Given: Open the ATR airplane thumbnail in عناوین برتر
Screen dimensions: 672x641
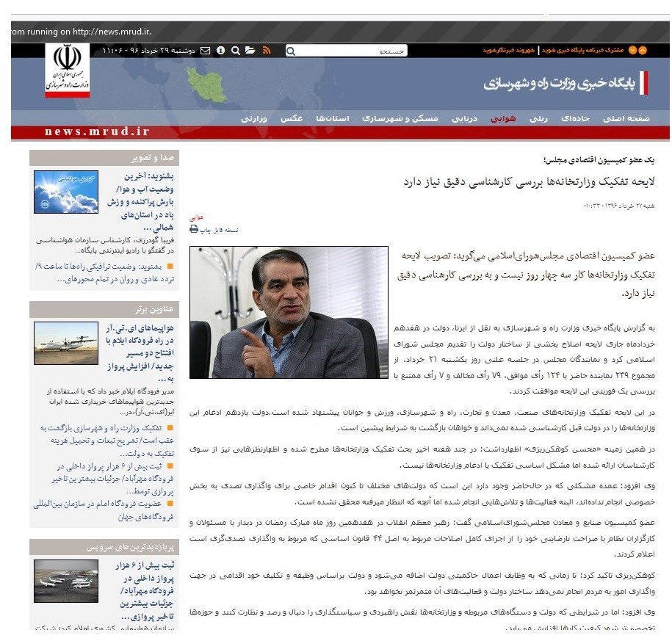Looking at the screenshot, I should pyautogui.click(x=65, y=344).
